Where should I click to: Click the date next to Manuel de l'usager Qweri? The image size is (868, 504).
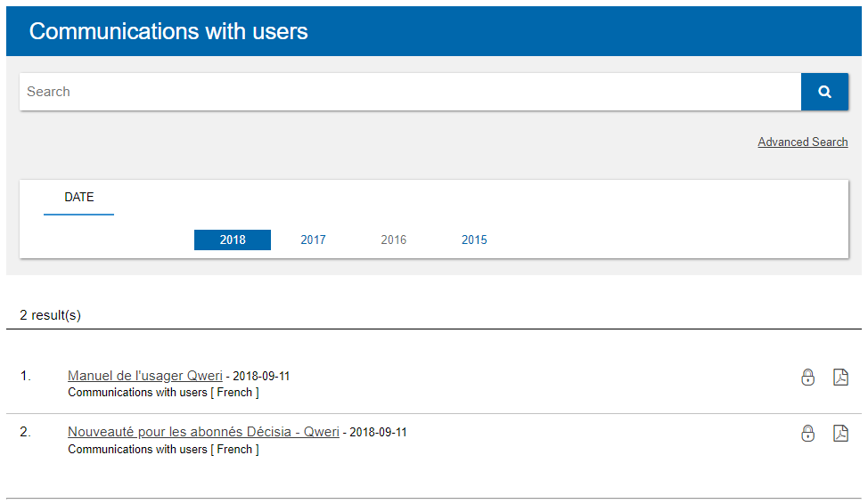click(x=261, y=377)
